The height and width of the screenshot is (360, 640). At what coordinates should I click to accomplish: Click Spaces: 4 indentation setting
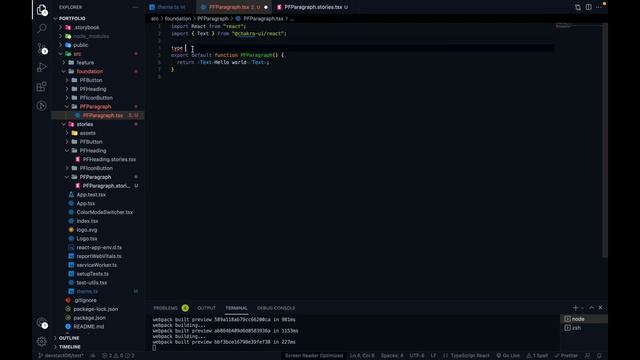pos(392,356)
